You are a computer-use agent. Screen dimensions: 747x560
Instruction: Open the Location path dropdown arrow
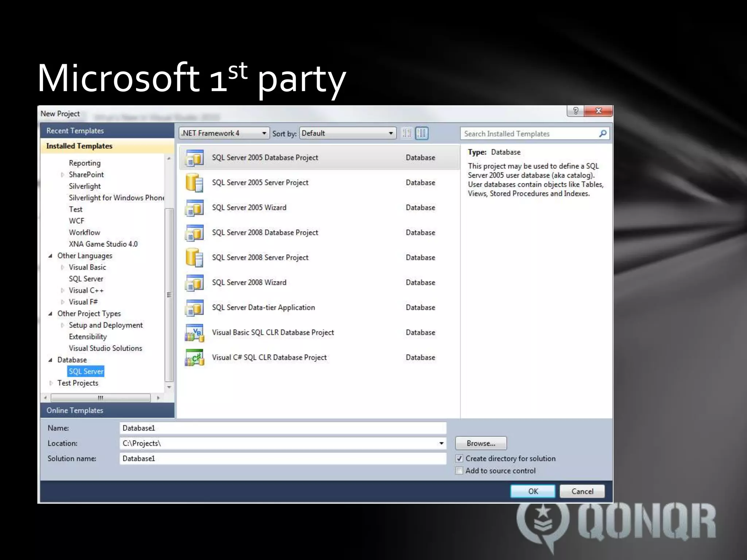coord(441,443)
